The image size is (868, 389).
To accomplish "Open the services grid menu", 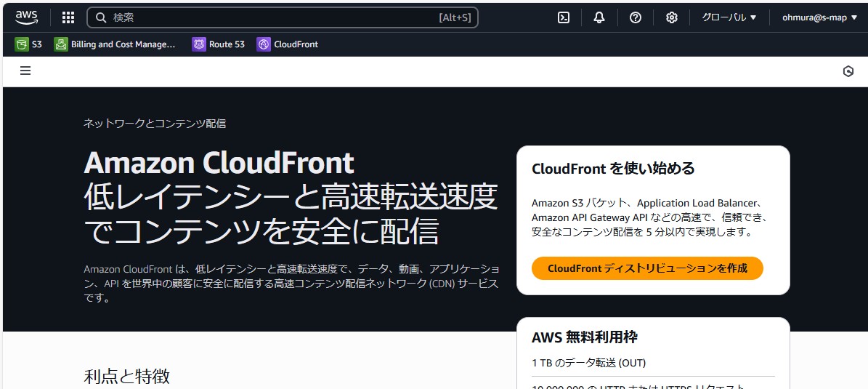I will (x=68, y=17).
